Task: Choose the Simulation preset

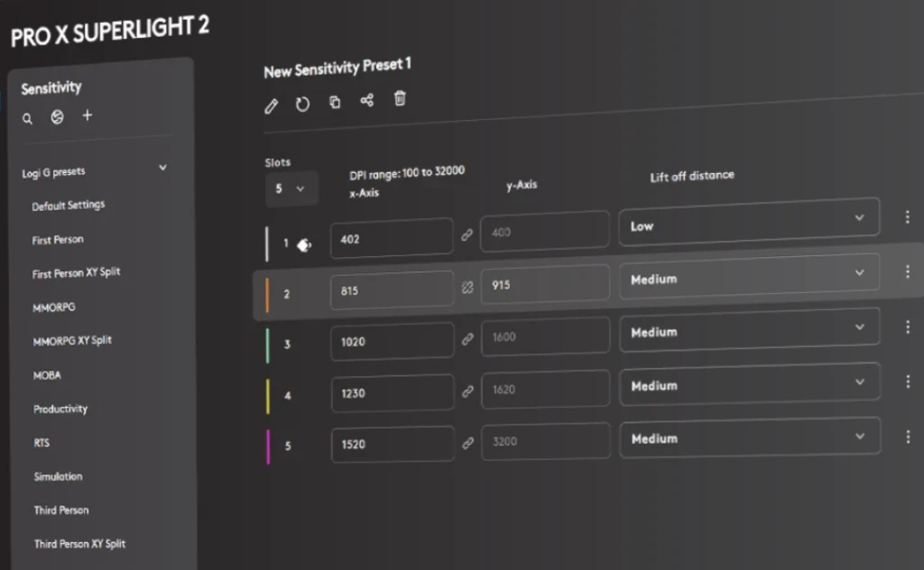Action: (x=58, y=476)
